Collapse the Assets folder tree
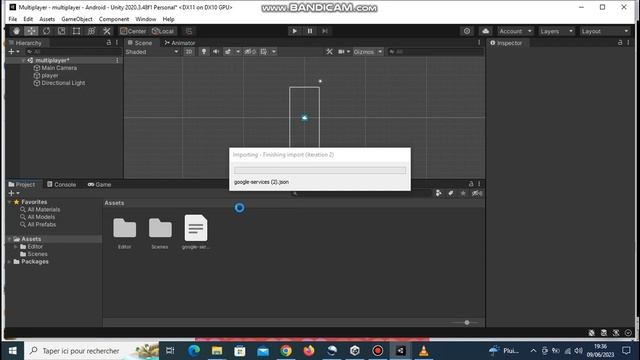Image resolution: width=640 pixels, height=360 pixels. tap(9, 239)
